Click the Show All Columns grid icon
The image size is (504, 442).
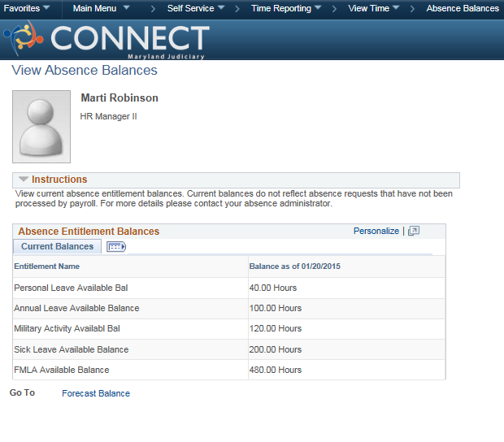click(x=116, y=247)
